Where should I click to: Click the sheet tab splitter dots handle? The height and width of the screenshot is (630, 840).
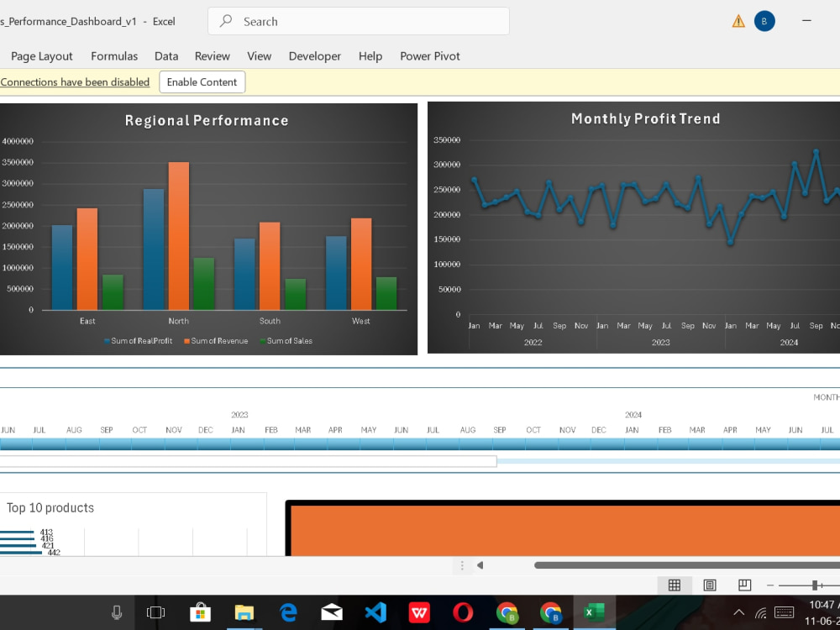[462, 565]
